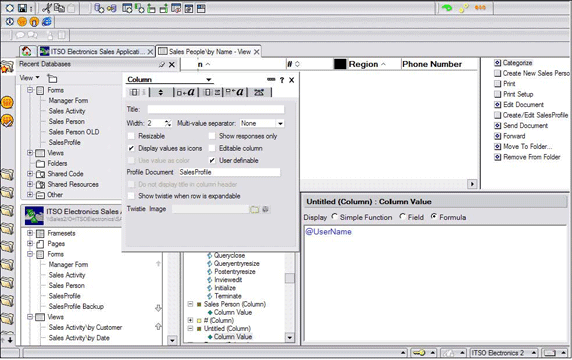Click the folder browse icon beside Twistie Image
This screenshot has width=572, height=360.
[x=254, y=209]
